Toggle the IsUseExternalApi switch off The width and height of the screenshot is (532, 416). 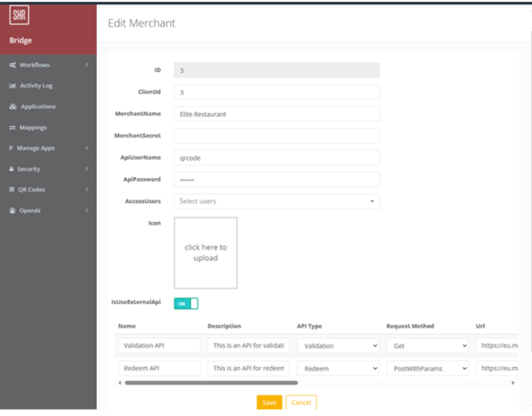[x=186, y=303]
